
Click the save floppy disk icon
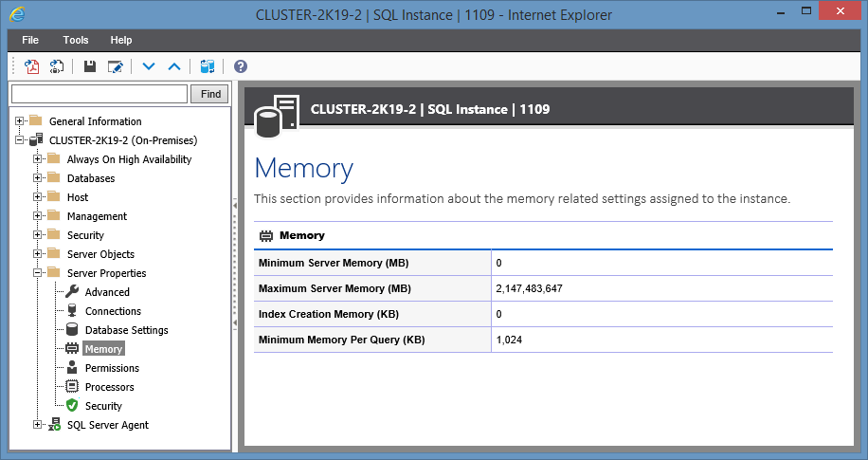coord(90,66)
